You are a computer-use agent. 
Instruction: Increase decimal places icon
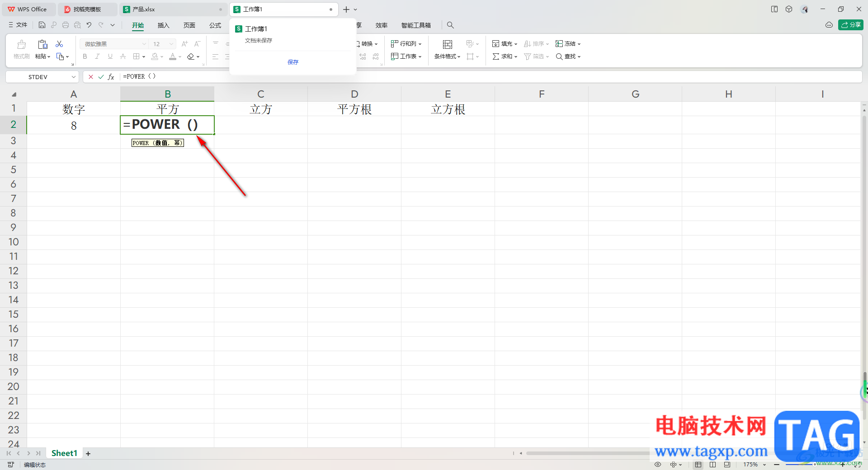click(x=363, y=56)
